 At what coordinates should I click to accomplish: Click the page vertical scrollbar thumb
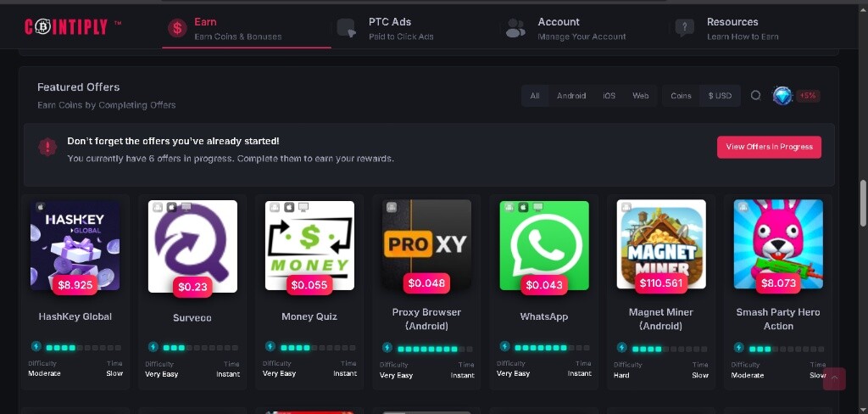tap(862, 203)
